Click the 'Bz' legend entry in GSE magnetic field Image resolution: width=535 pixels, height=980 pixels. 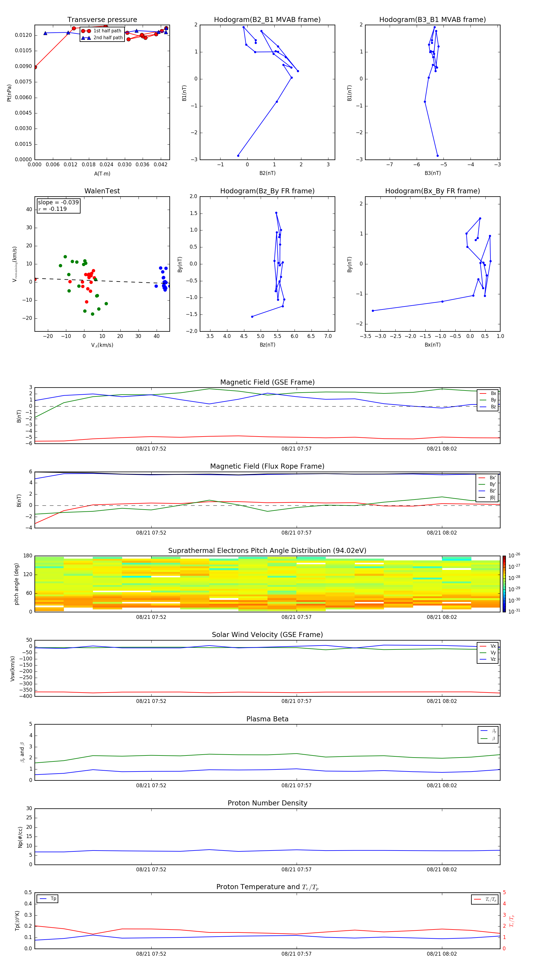488,407
